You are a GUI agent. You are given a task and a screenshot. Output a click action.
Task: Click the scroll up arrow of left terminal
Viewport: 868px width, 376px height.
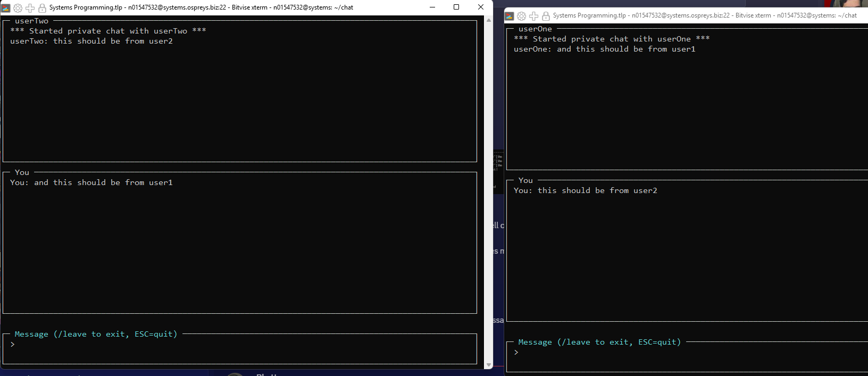[489, 20]
